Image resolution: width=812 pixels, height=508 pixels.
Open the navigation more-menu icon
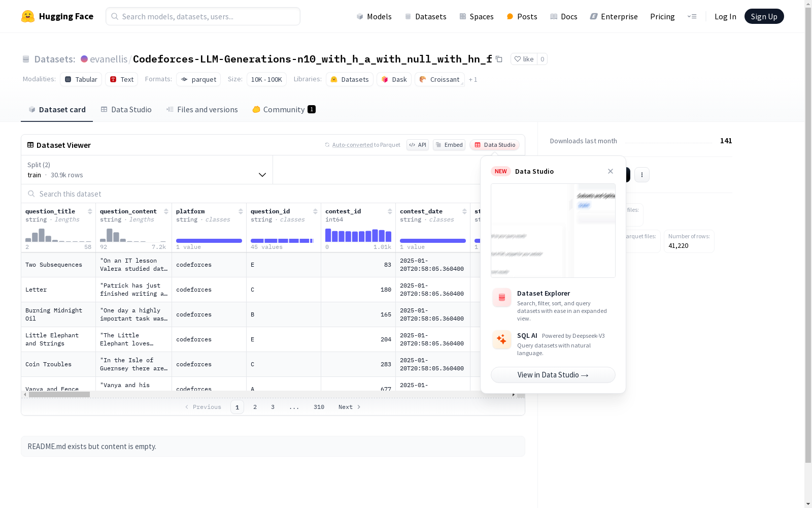pyautogui.click(x=692, y=16)
